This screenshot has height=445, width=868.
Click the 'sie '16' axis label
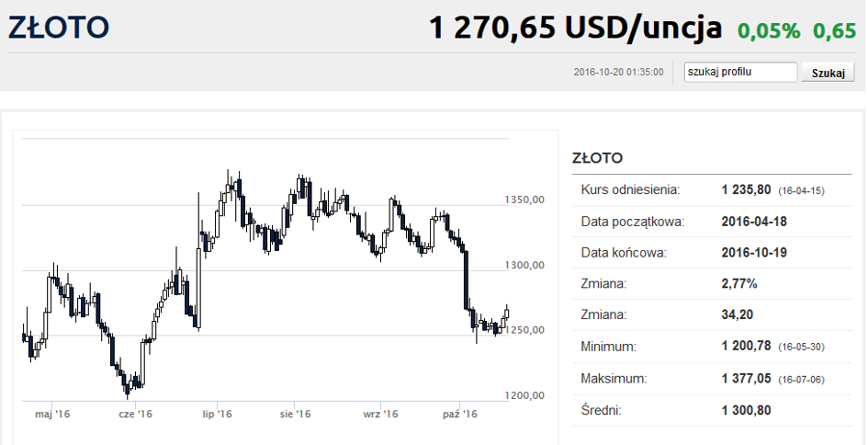pos(295,414)
